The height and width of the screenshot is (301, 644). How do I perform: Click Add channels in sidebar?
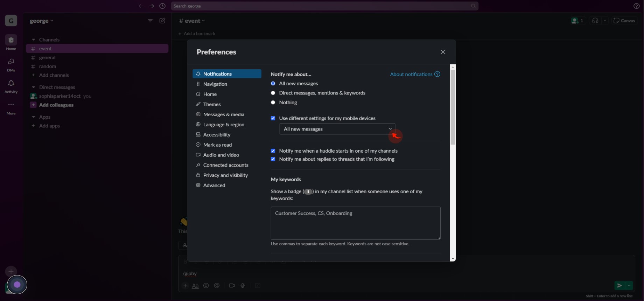[x=54, y=75]
